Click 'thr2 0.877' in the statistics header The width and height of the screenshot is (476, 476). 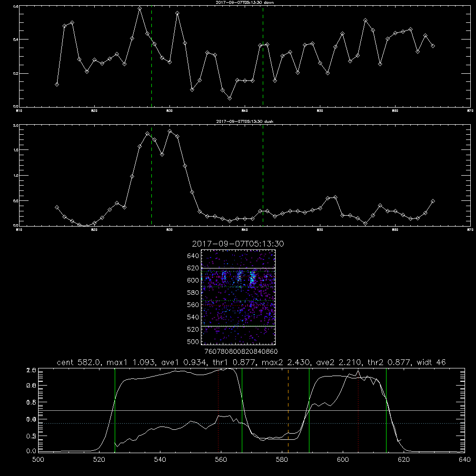[x=389, y=362]
